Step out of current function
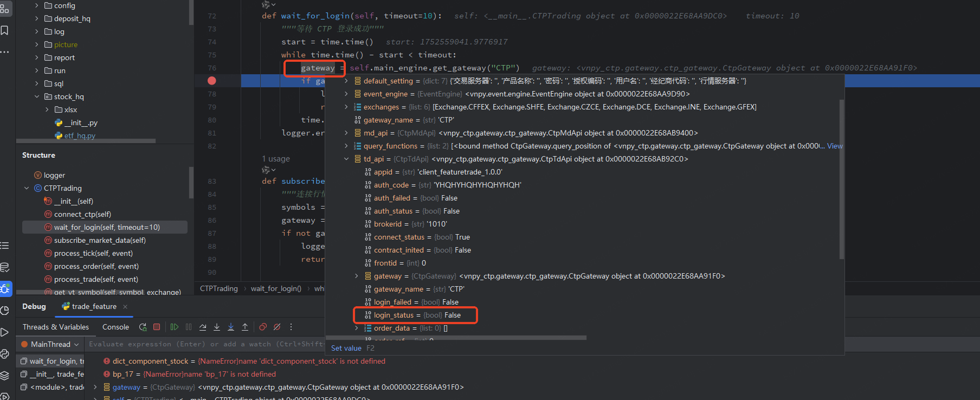Viewport: 980px width, 400px height. (x=245, y=327)
